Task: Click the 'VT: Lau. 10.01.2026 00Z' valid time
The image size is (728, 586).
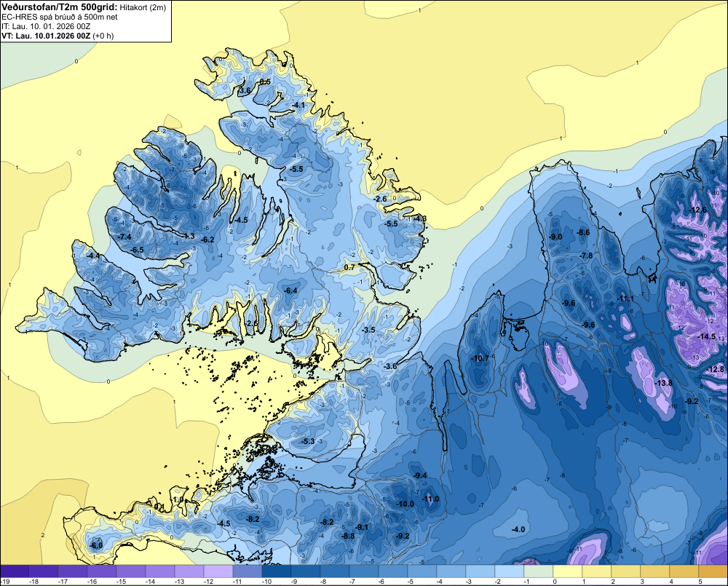Action: click(46, 36)
